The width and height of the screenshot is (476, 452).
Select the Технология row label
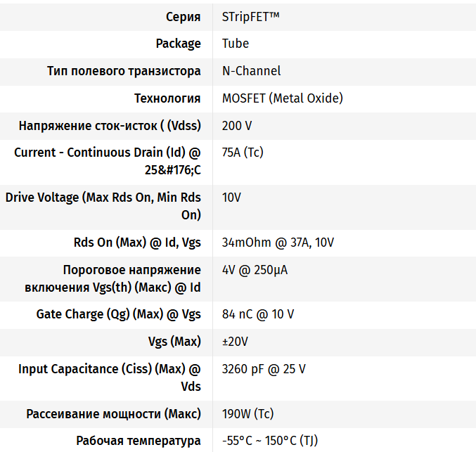(167, 98)
